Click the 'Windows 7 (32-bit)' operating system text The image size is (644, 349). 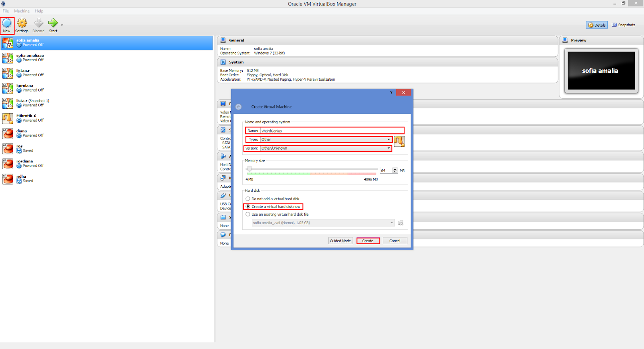coord(269,53)
